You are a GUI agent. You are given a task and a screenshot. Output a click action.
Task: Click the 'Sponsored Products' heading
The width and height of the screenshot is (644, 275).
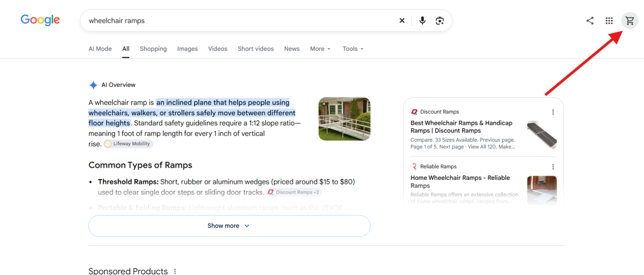[x=128, y=271]
